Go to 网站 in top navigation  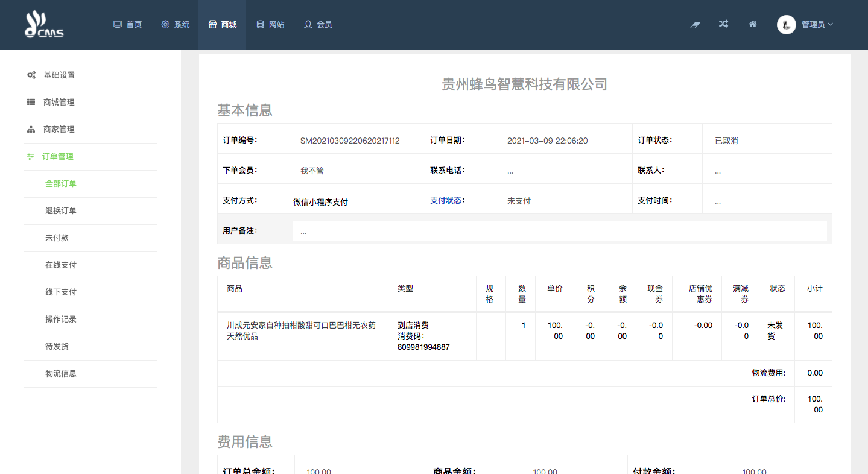[270, 25]
